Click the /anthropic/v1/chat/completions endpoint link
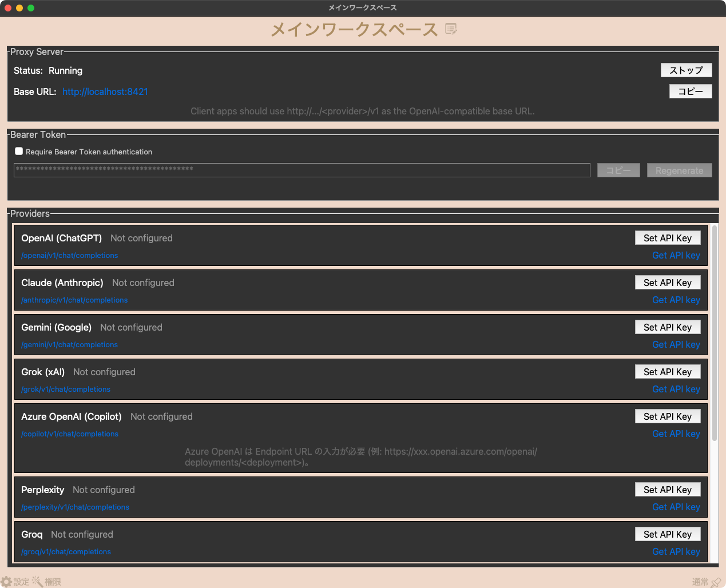The image size is (726, 588). tap(74, 300)
